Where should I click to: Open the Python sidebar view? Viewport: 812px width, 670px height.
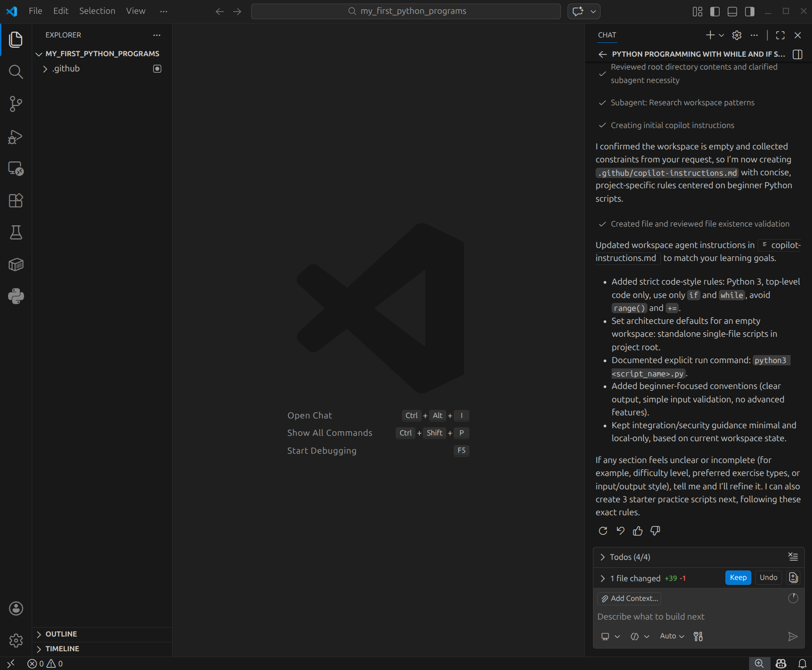tap(16, 296)
